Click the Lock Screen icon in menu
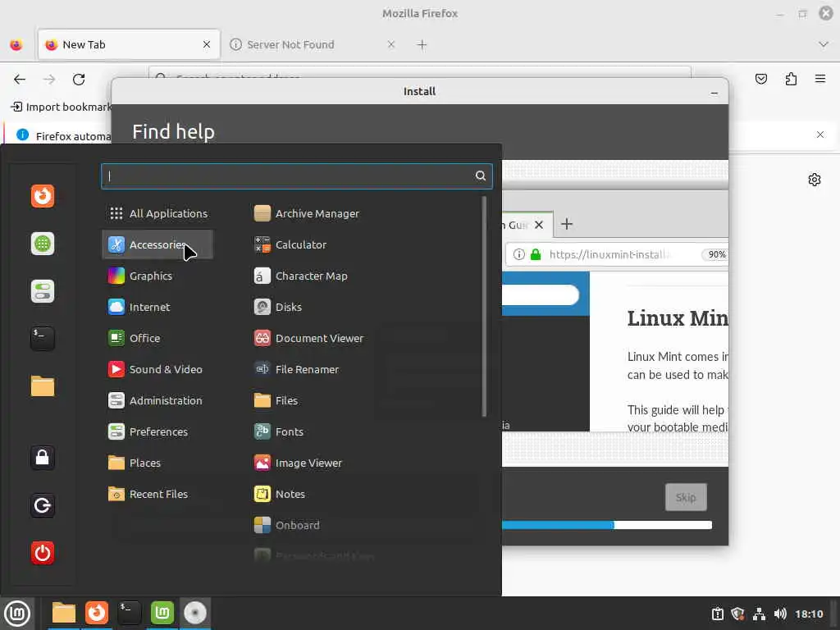Image resolution: width=840 pixels, height=630 pixels. click(43, 458)
